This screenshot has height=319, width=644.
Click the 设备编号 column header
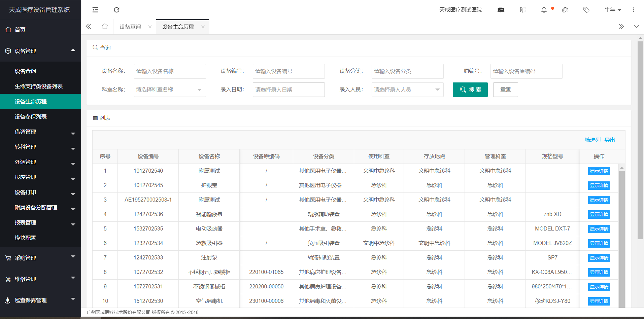point(148,156)
